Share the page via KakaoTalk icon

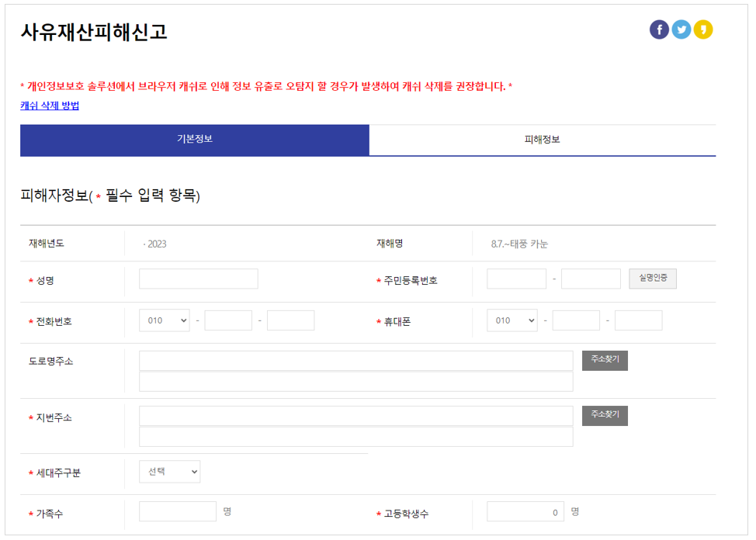[x=705, y=29]
